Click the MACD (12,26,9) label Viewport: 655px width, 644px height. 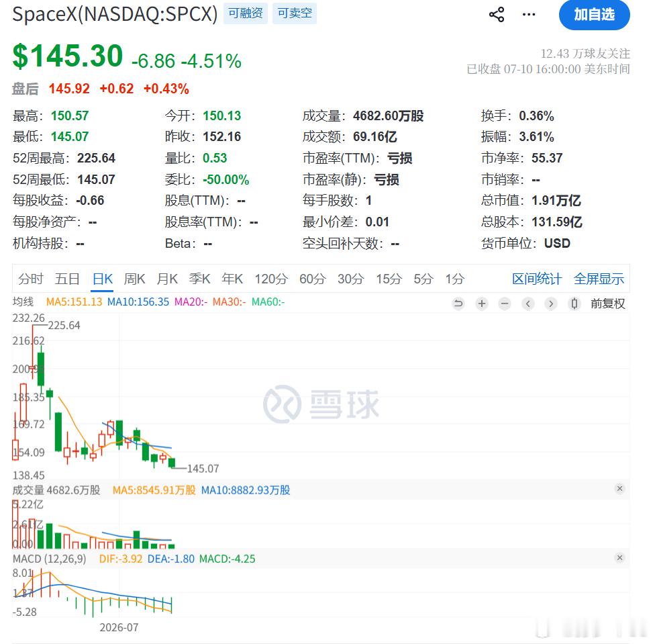point(49,559)
